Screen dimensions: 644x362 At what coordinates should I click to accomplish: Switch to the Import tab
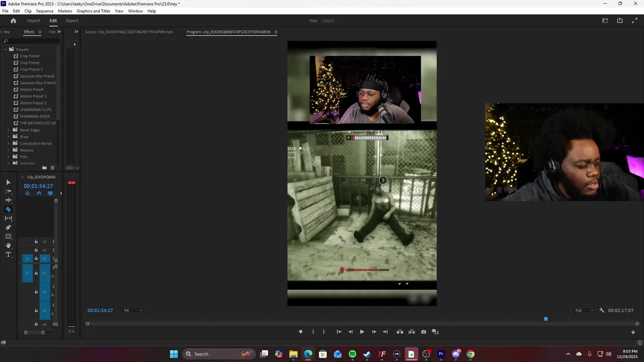[34, 21]
